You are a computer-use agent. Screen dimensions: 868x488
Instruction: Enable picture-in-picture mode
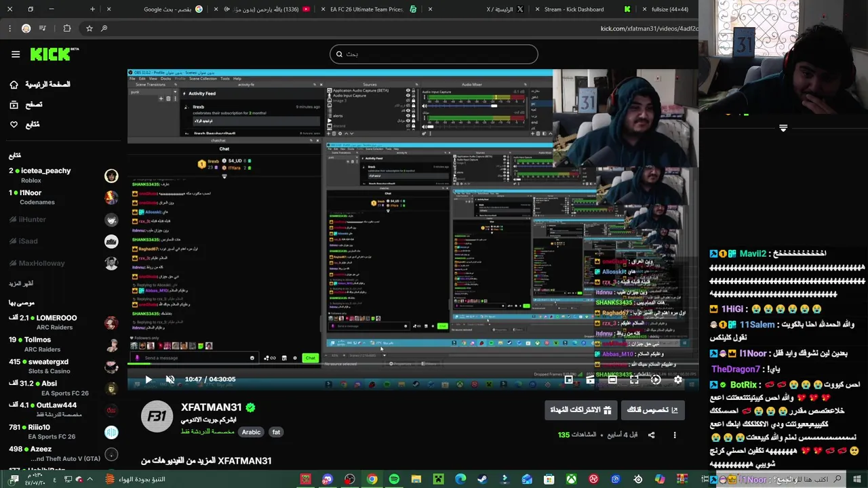[x=569, y=380]
